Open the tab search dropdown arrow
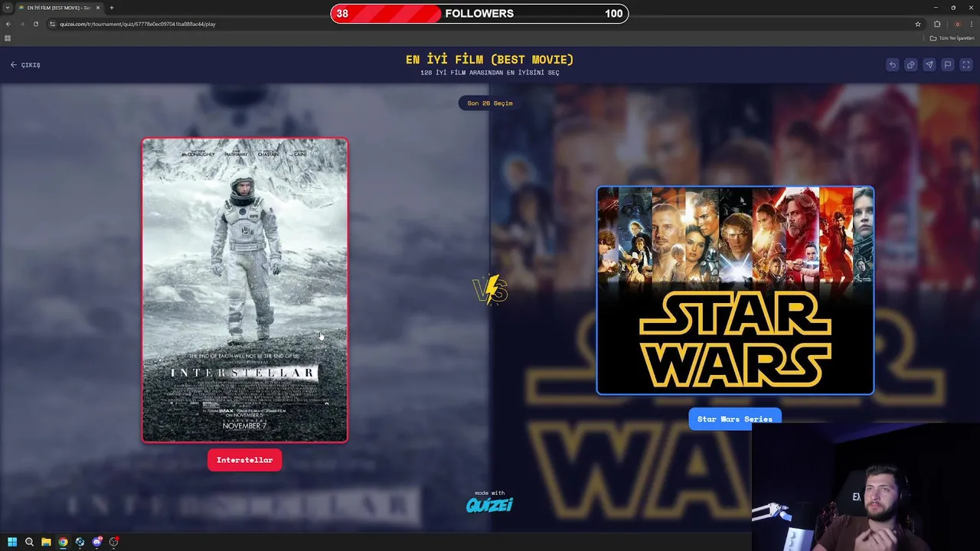This screenshot has height=551, width=980. coord(8,8)
